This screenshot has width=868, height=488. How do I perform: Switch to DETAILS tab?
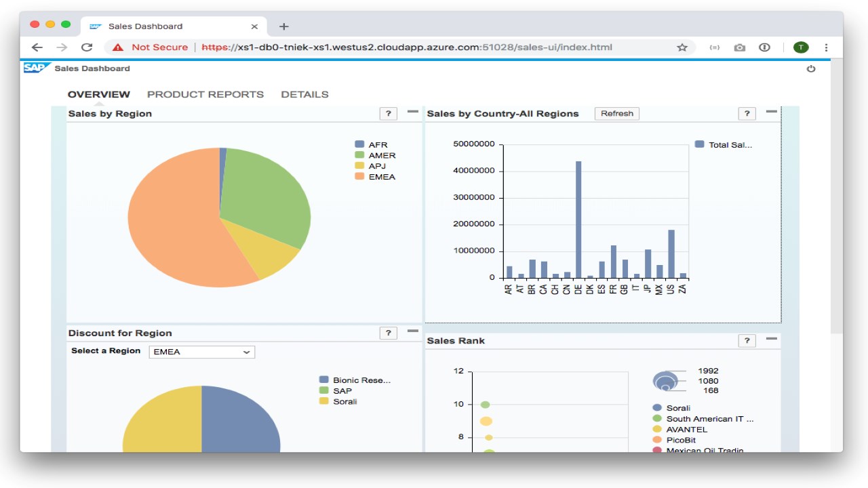pos(304,94)
